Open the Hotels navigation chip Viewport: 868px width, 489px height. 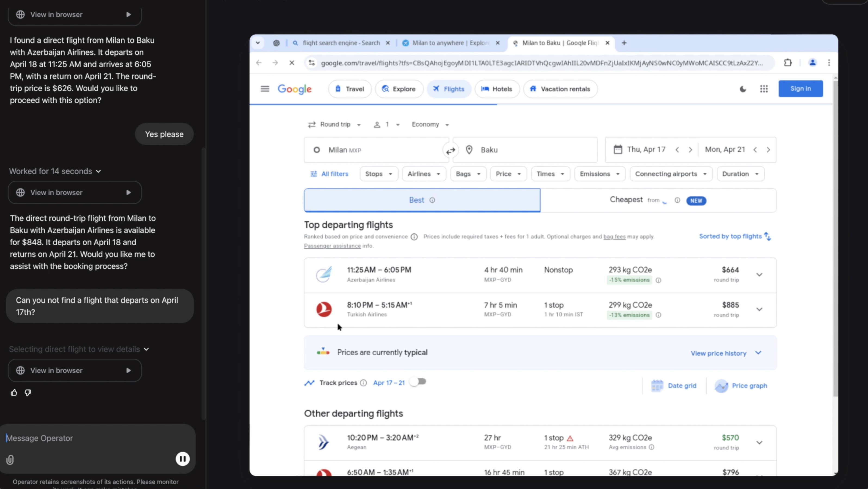coord(497,89)
